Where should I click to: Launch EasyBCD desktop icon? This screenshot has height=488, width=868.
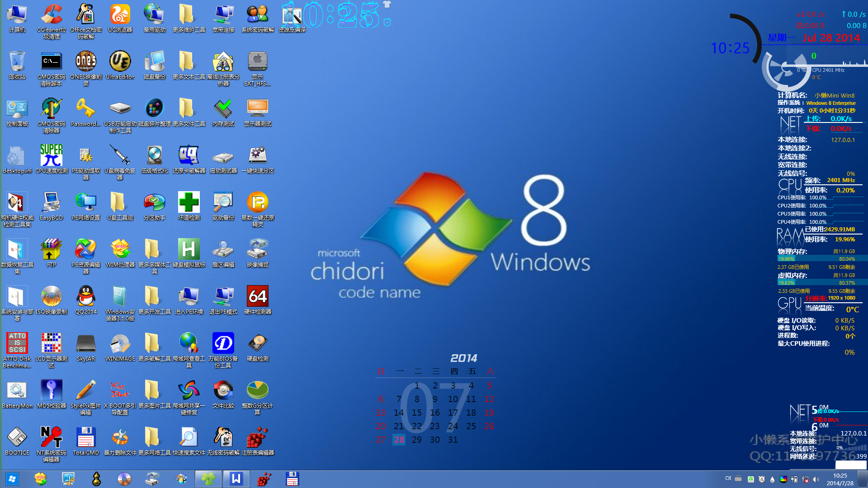pos(52,206)
